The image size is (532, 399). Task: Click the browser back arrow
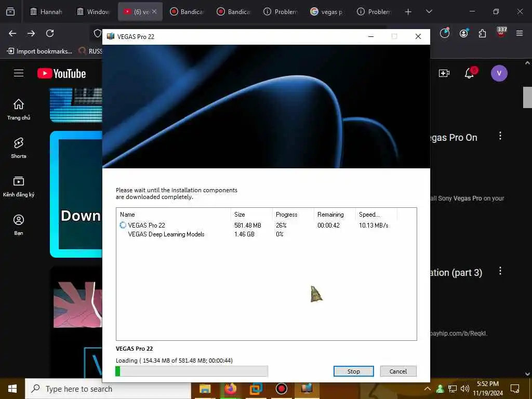[12, 33]
